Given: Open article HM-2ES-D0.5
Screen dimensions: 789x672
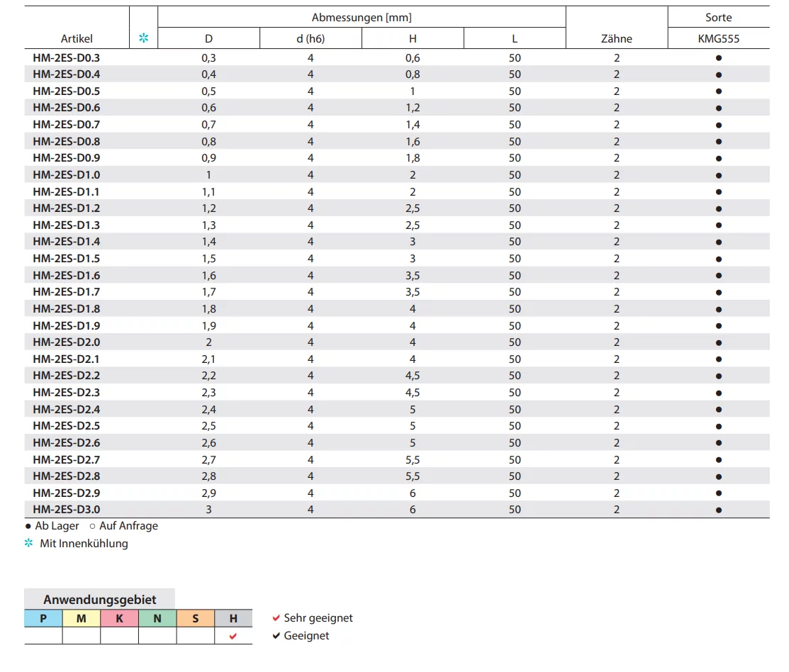Looking at the screenshot, I should tap(67, 91).
